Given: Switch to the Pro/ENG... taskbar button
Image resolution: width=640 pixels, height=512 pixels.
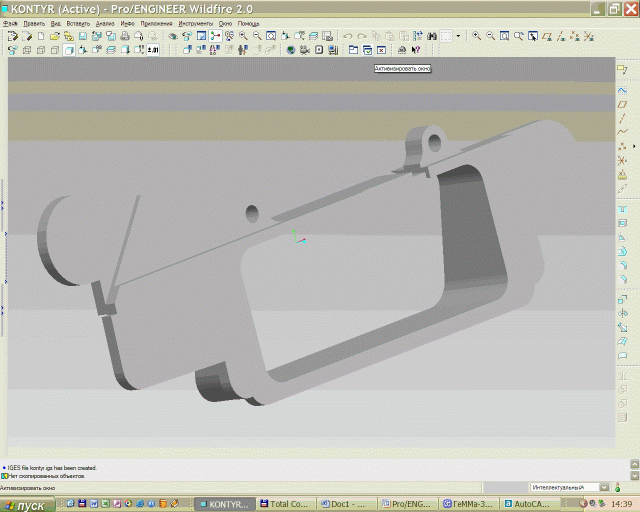Looking at the screenshot, I should click(x=408, y=504).
